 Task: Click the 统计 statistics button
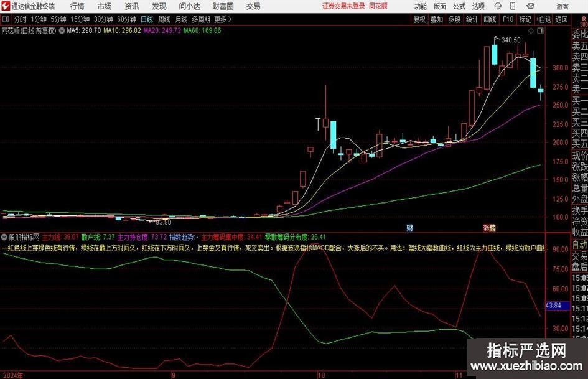click(472, 19)
